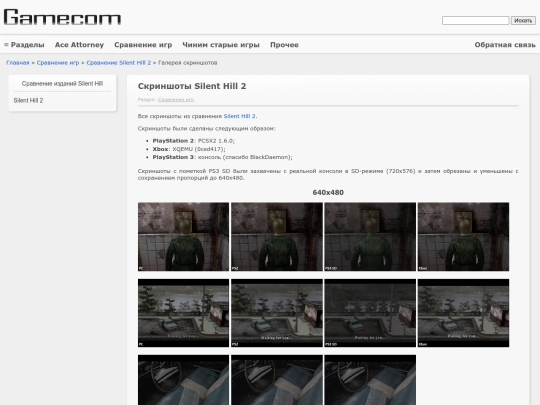Screen dimensions: 540x405
Task: Select Silent Hill 2 in sidebar
Action: click(28, 101)
